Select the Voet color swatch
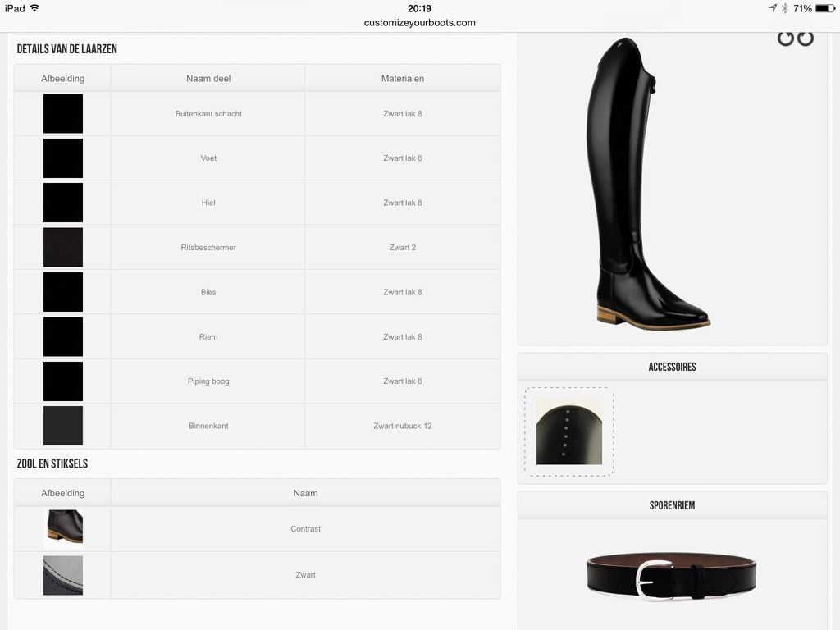840x630 pixels. coord(63,158)
